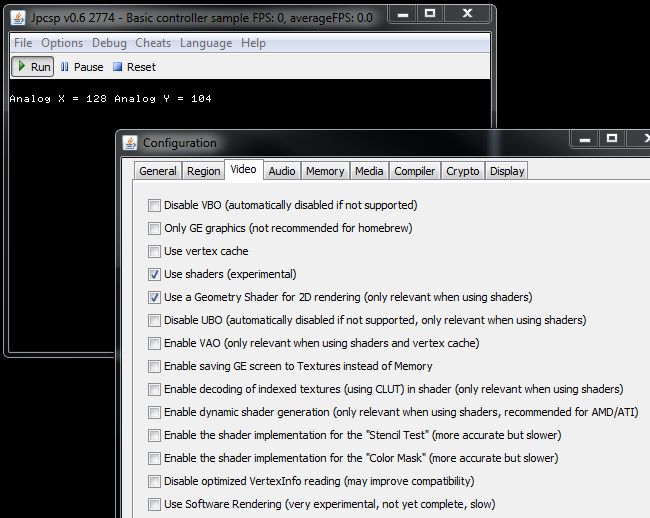Enable Use Software Rendering checkbox
The width and height of the screenshot is (650, 518).
(154, 504)
